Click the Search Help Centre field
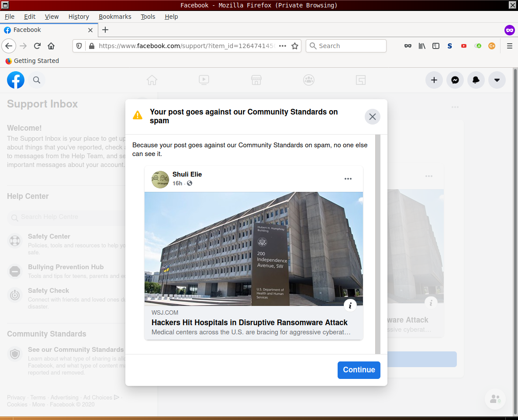 [66, 217]
